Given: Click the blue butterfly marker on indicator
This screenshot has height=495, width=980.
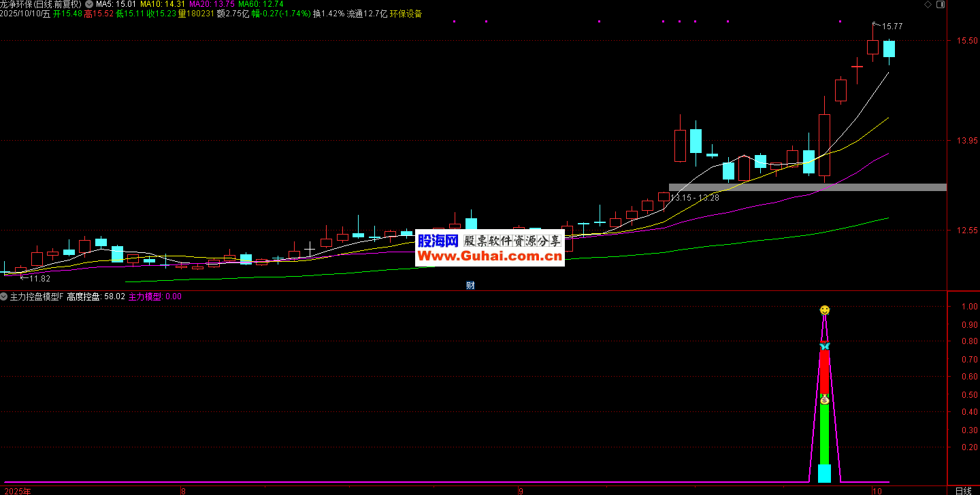Looking at the screenshot, I should [x=824, y=346].
